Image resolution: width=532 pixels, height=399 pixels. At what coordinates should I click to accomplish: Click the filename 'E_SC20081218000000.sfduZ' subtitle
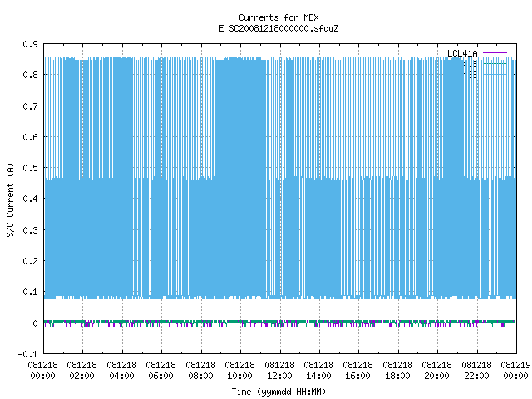278,28
